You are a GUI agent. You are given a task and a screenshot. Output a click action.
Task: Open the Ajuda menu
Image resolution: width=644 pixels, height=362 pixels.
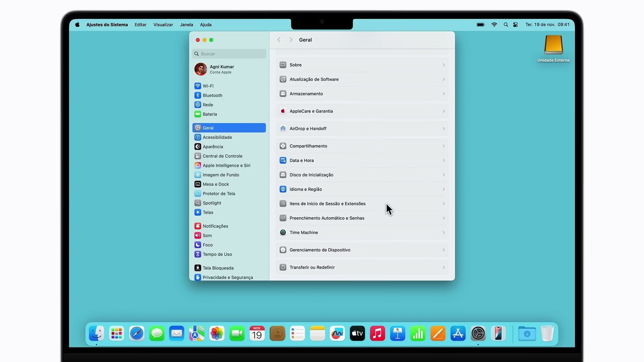point(206,25)
